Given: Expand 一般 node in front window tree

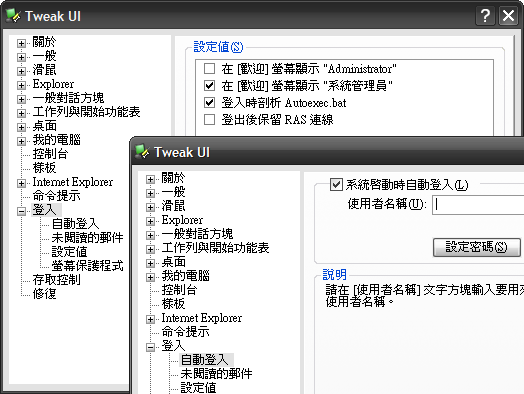Looking at the screenshot, I should (x=150, y=193).
